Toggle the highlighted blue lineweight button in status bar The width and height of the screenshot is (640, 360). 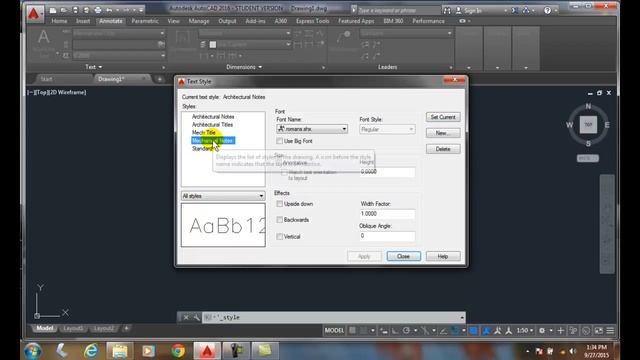473,331
